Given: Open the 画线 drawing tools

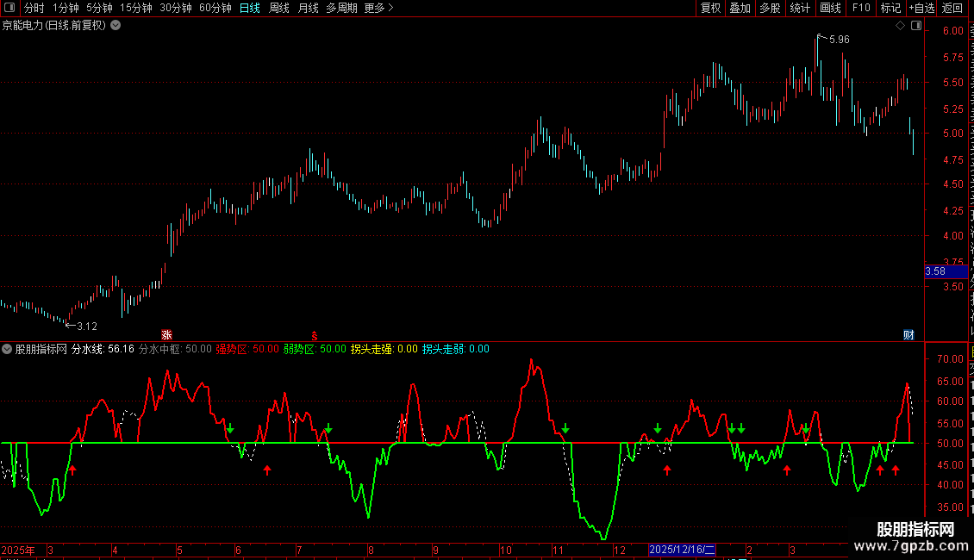Looking at the screenshot, I should [830, 8].
